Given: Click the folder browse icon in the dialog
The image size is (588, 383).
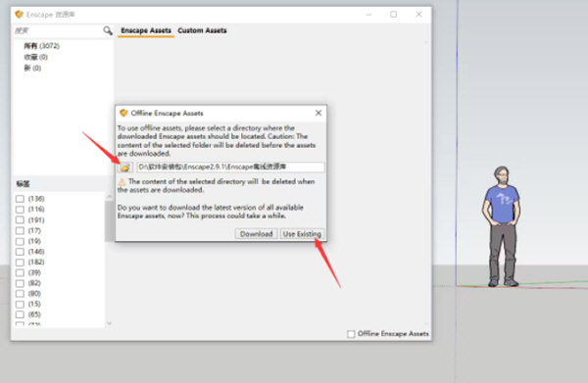Looking at the screenshot, I should click(124, 168).
